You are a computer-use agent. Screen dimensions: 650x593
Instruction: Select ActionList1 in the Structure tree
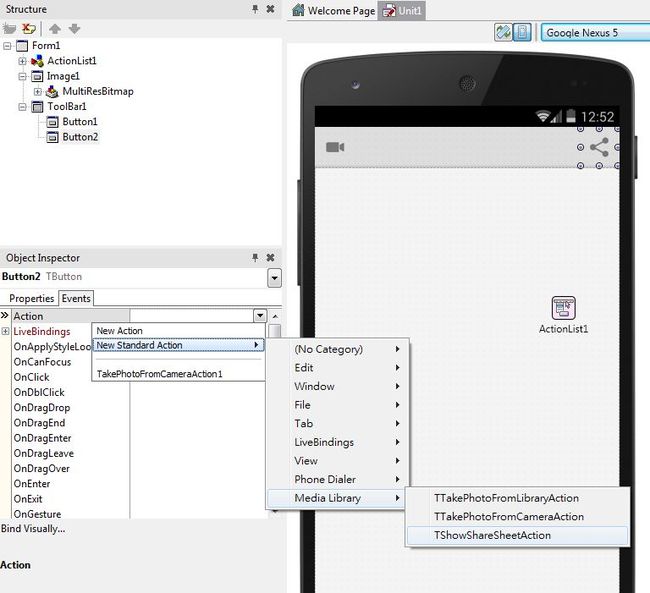72,61
